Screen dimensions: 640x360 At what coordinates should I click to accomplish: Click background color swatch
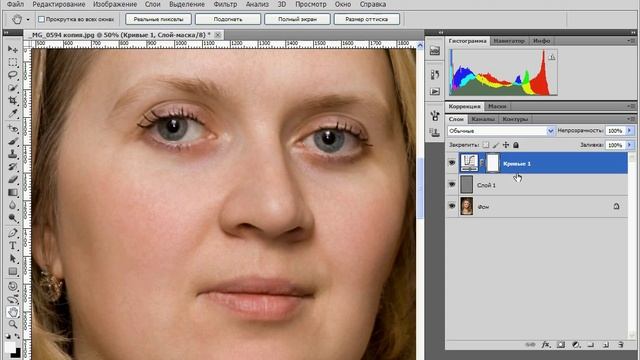tap(17, 353)
